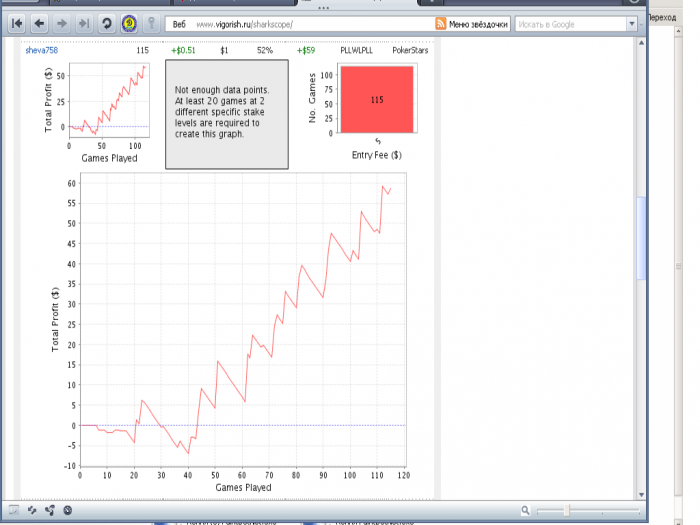The width and height of the screenshot is (700, 525).
Task: Click the blocked-content circle icon in status bar
Action: coord(67,510)
